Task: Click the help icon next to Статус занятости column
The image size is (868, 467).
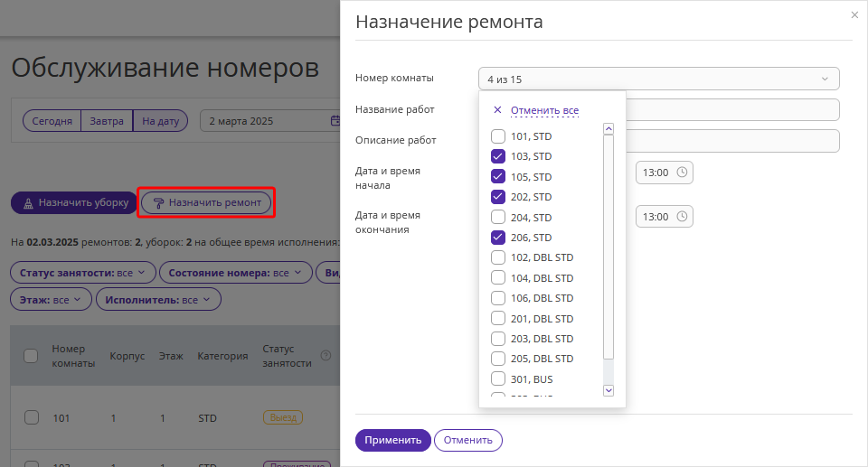Action: tap(326, 355)
